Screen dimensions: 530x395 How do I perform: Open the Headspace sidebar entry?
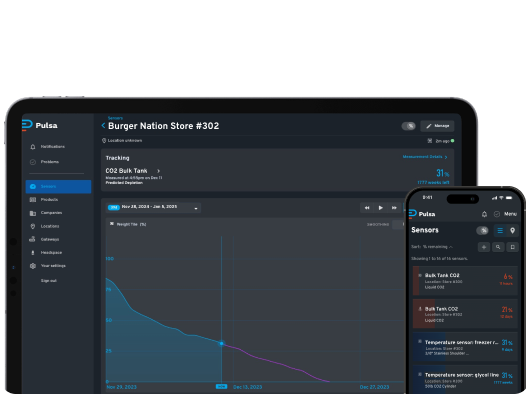pyautogui.click(x=51, y=252)
